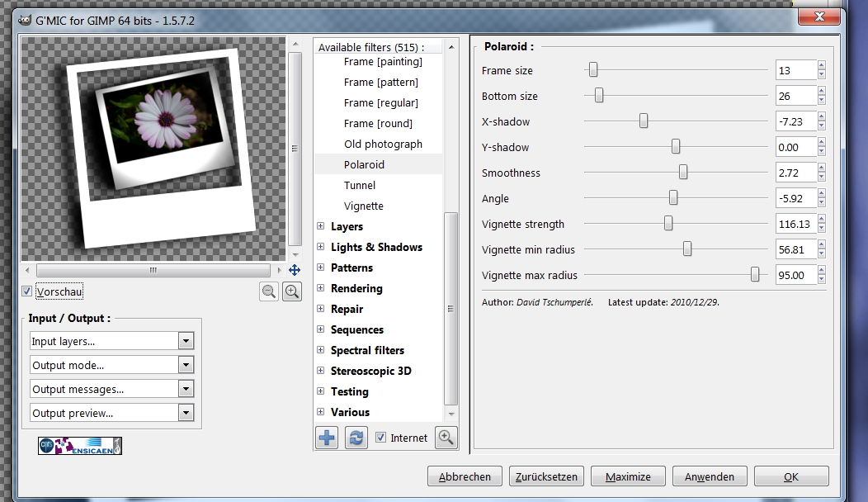Expand the Layers filter category

coord(320,226)
